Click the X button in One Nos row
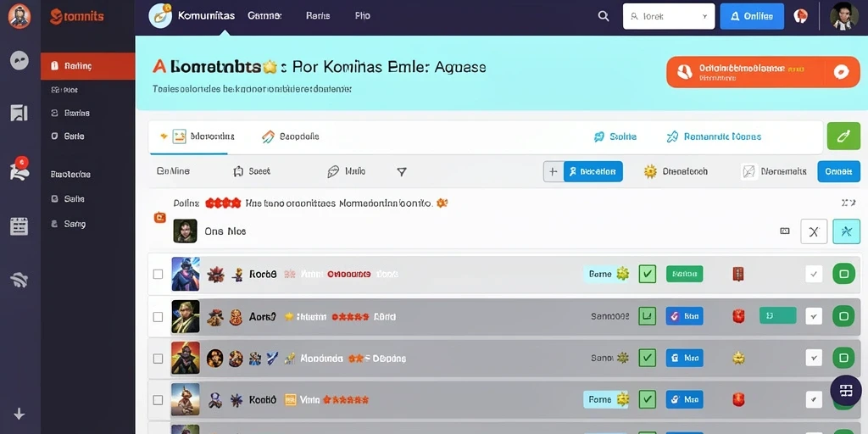This screenshot has height=434, width=868. point(814,231)
